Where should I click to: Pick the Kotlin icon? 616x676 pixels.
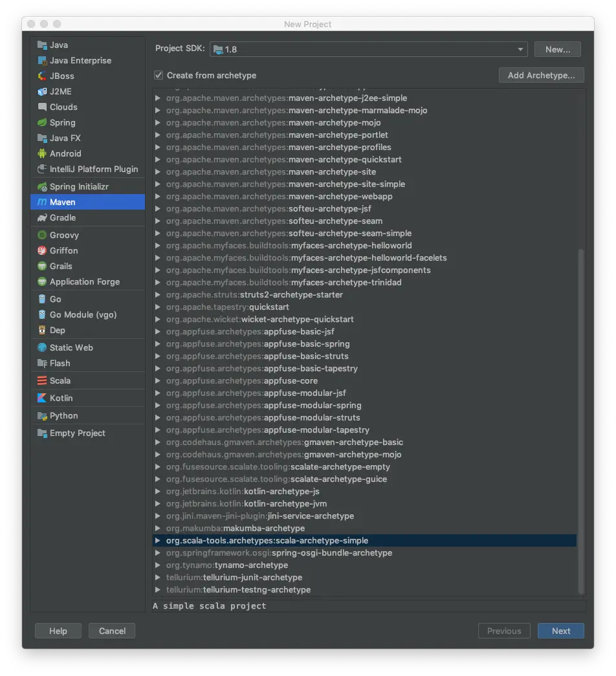pos(42,398)
